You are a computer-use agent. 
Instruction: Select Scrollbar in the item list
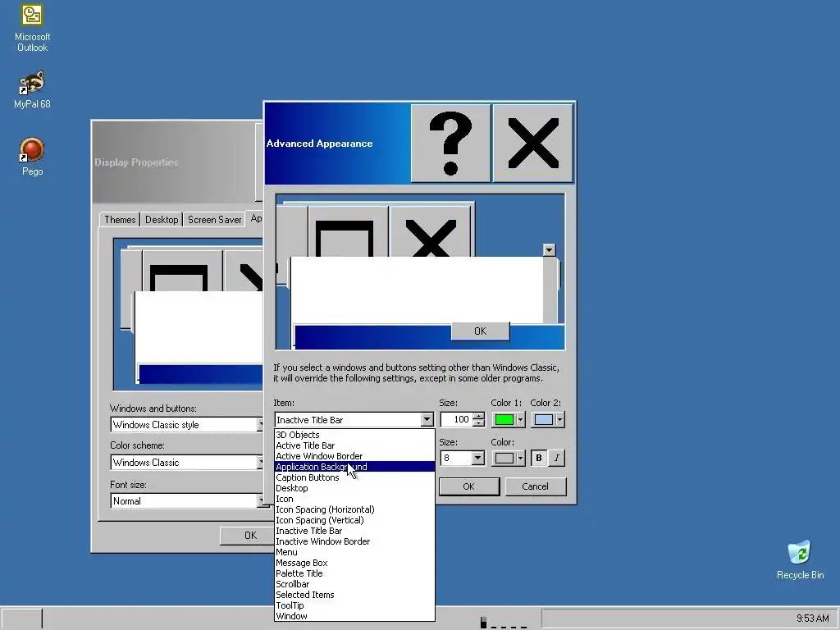click(354, 584)
